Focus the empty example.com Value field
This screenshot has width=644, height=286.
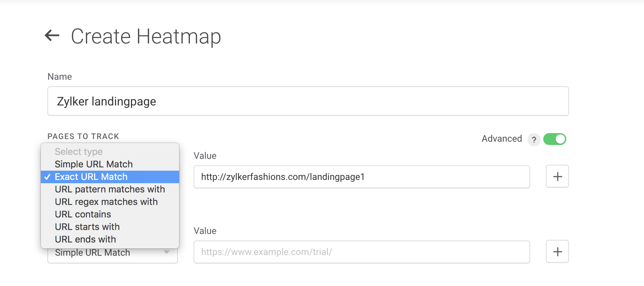pos(362,252)
